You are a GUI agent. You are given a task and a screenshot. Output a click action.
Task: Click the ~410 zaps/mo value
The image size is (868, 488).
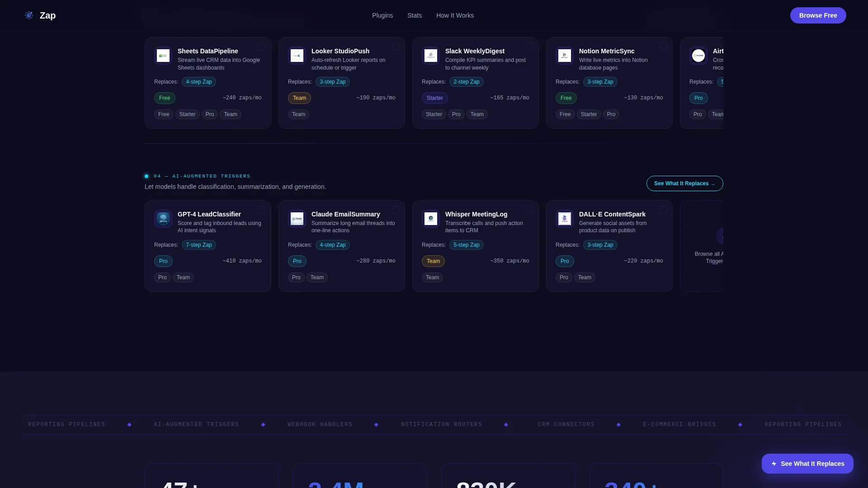(242, 261)
